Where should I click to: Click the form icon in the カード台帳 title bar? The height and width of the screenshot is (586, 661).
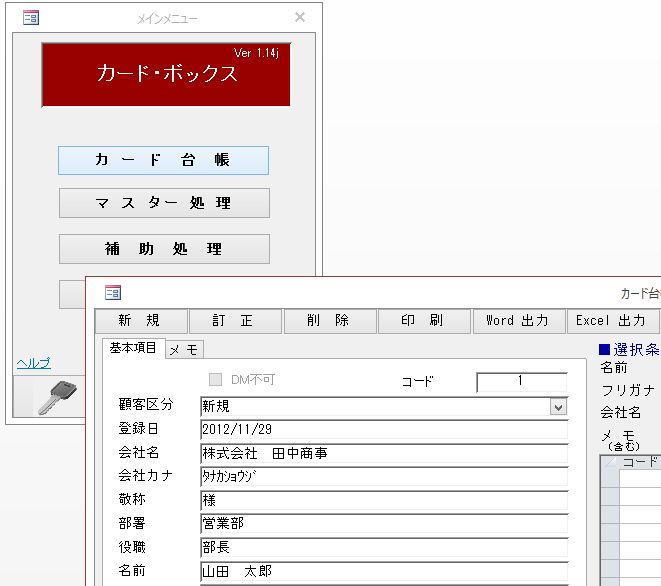click(113, 293)
